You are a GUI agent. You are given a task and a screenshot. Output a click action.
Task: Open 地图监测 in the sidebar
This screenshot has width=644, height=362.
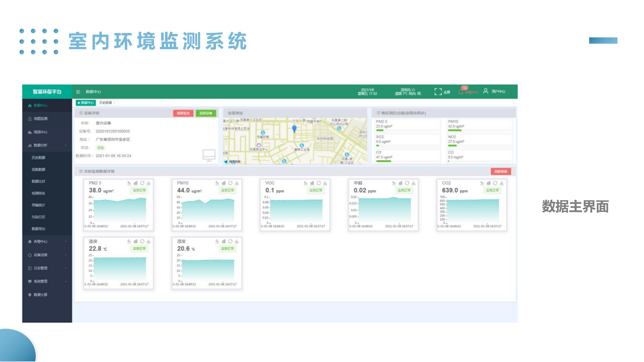click(41, 119)
